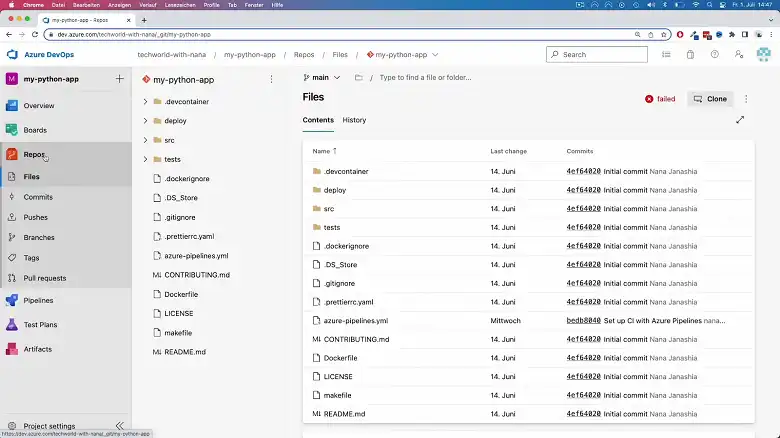Open LICENSE in the file table
The width and height of the screenshot is (780, 438).
coord(338,377)
